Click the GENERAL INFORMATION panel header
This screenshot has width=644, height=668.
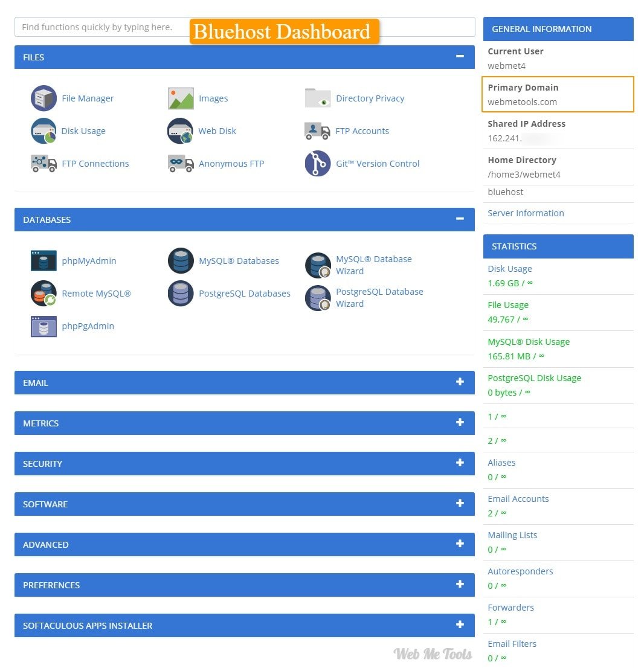[558, 29]
